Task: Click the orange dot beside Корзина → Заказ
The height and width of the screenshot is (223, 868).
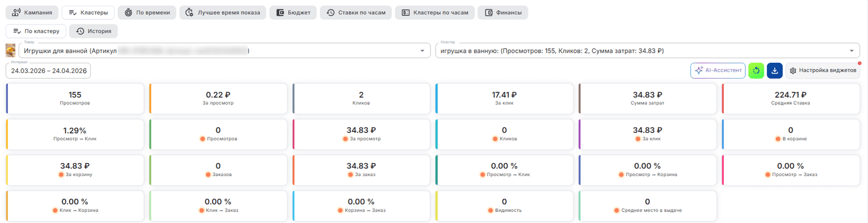Action: [341, 210]
